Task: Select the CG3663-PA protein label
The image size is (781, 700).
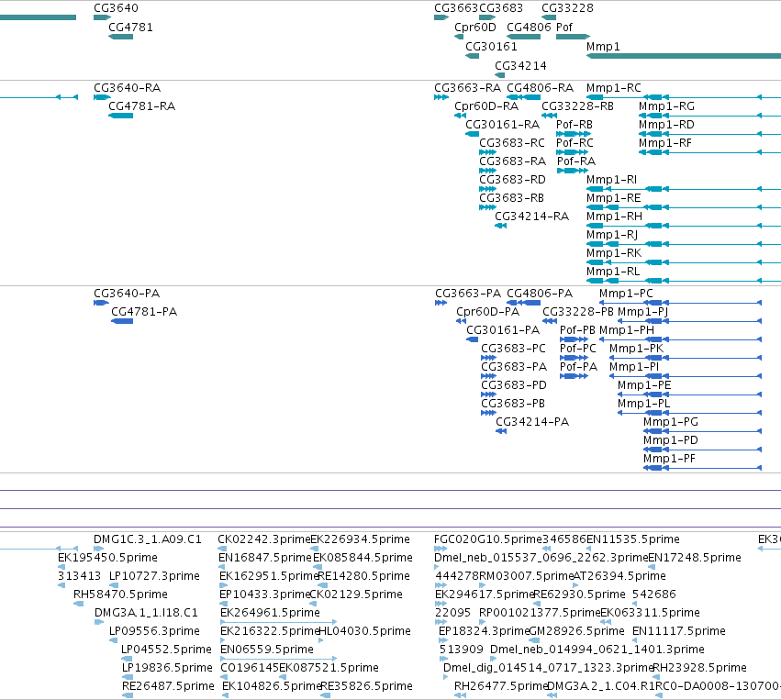Action: pos(468,294)
